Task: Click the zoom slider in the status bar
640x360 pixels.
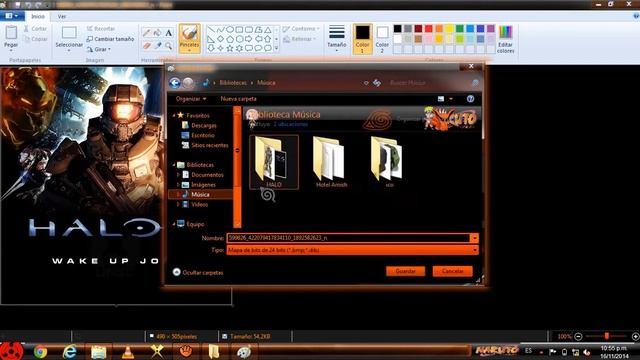Action: pyautogui.click(x=607, y=336)
